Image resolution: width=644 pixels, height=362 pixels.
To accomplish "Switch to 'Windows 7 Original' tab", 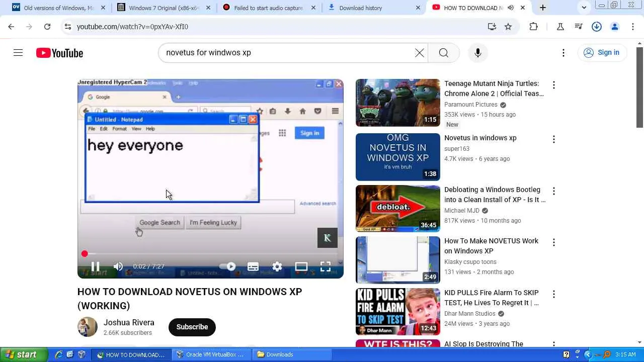I will coord(164,8).
